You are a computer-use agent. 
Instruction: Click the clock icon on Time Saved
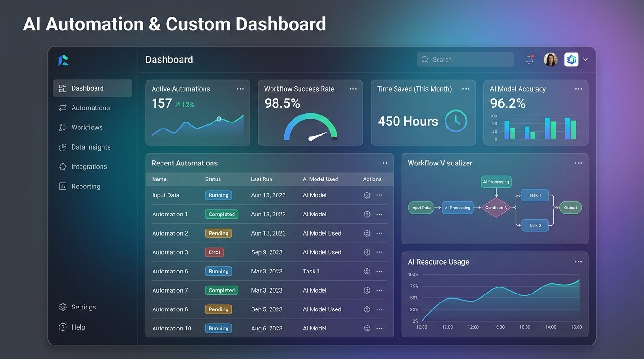tap(456, 121)
